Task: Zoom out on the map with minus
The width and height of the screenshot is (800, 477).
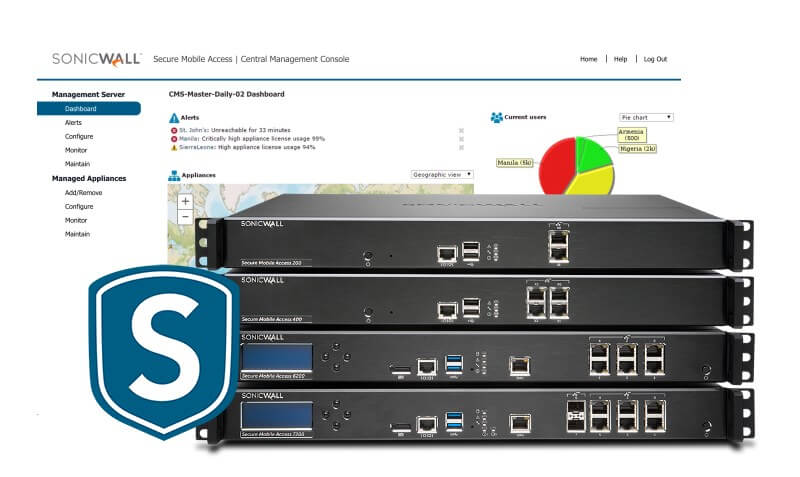Action: pos(185,216)
